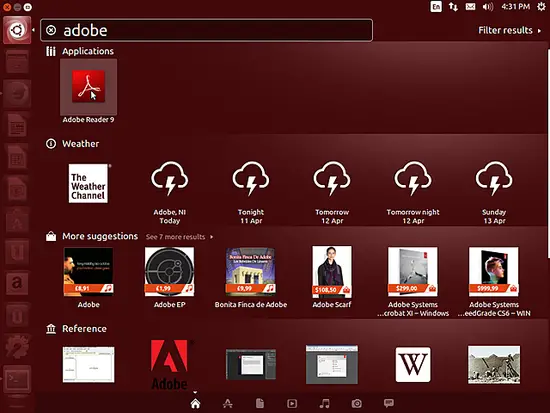Open the Social messages lens
This screenshot has width=550, height=413.
pyautogui.click(x=389, y=403)
